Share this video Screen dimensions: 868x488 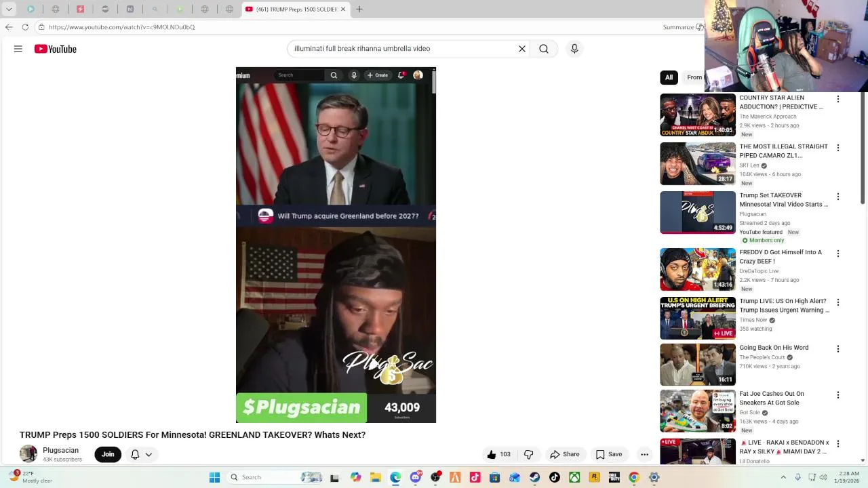pyautogui.click(x=565, y=454)
